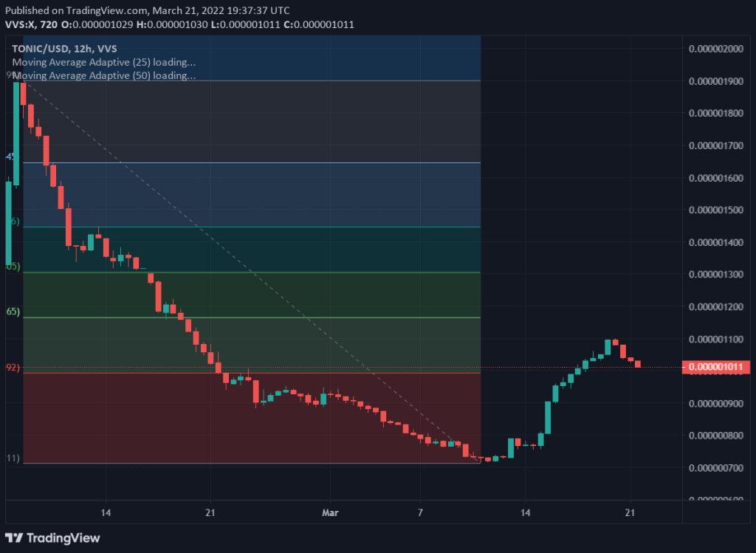The image size is (756, 553).
Task: Click the header open value O:0.000001029
Action: (x=97, y=24)
